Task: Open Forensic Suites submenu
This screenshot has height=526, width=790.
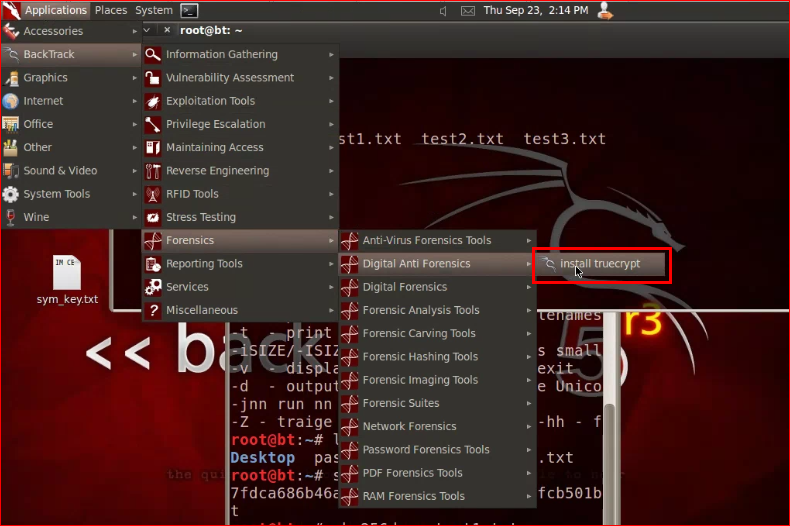Action: point(437,403)
